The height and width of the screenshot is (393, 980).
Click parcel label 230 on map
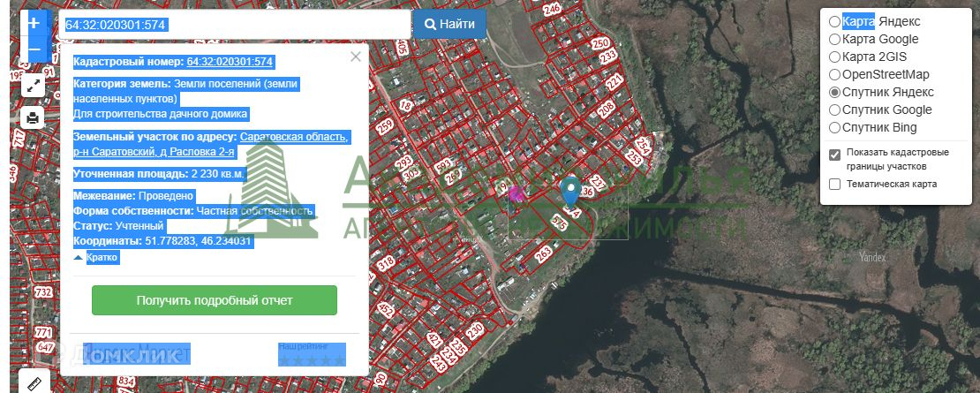(x=474, y=330)
